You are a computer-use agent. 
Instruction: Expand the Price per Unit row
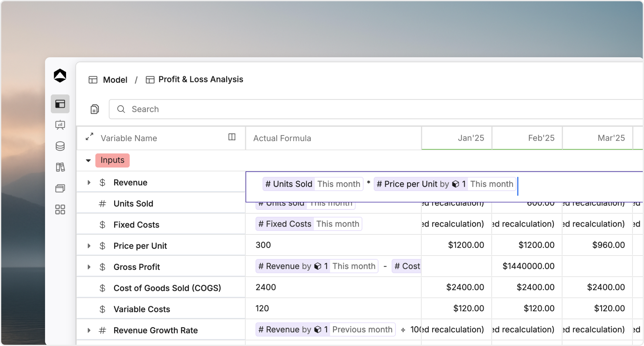click(x=89, y=246)
